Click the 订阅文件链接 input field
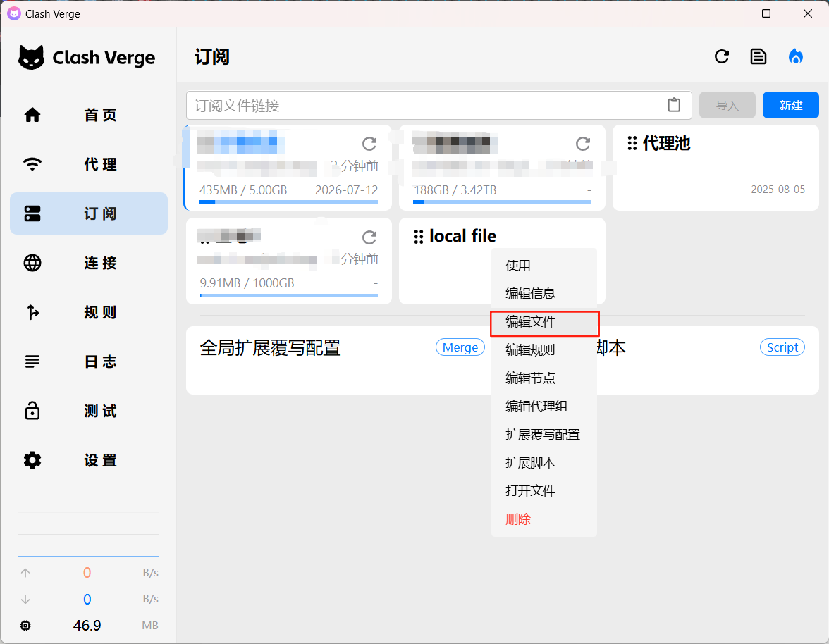This screenshot has height=644, width=829. pyautogui.click(x=423, y=105)
